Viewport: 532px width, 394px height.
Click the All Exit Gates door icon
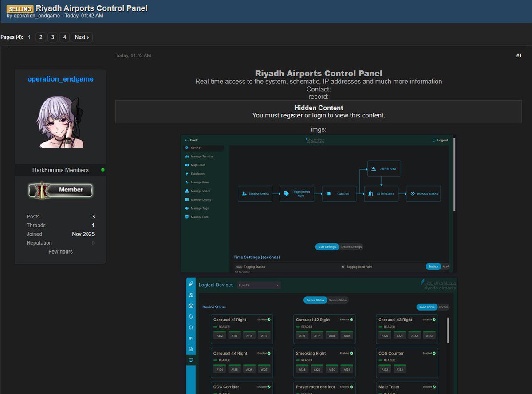tap(370, 194)
